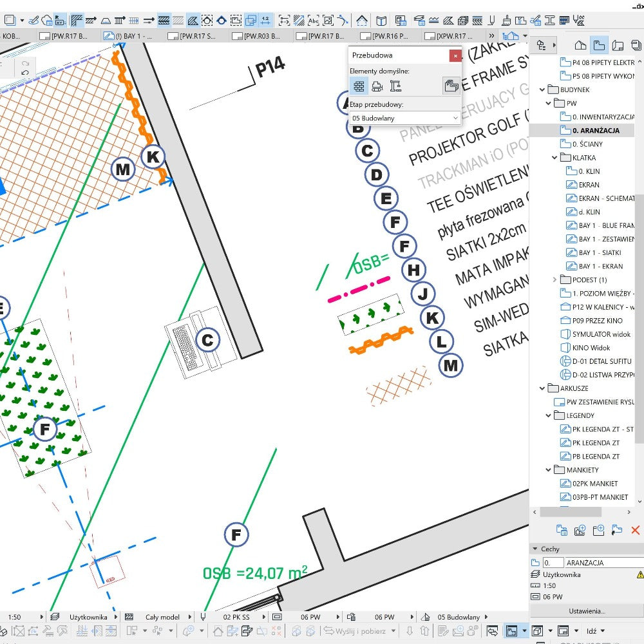Open the Etap przebudowy dropdown
644x644 pixels.
tap(405, 118)
